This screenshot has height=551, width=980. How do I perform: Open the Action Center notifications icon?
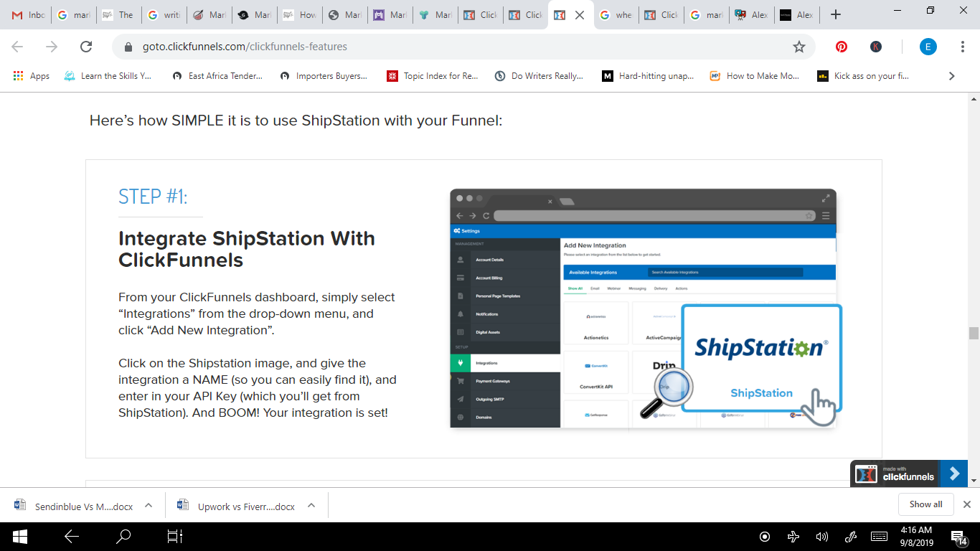pos(958,537)
